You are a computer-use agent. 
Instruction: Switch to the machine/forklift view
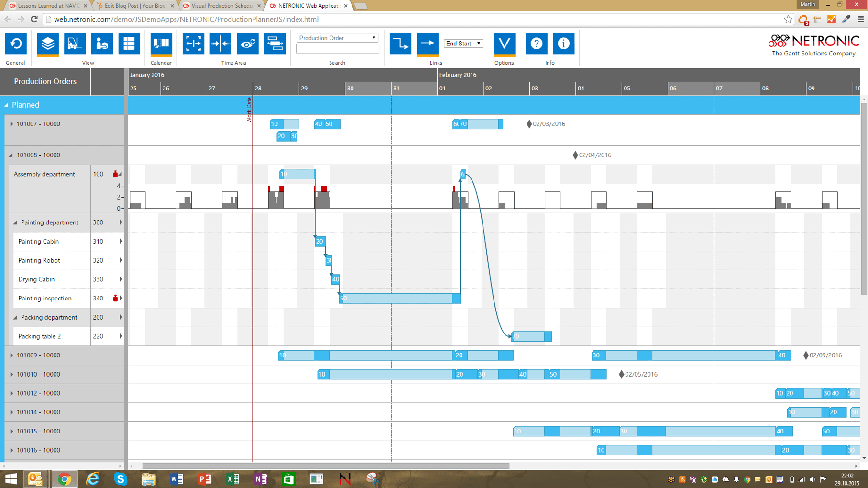[x=75, y=44]
